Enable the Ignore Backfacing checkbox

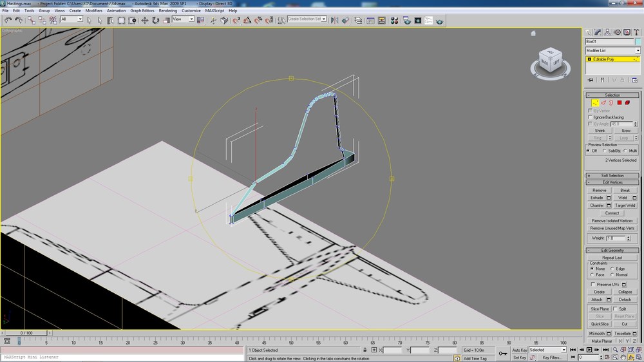click(591, 117)
